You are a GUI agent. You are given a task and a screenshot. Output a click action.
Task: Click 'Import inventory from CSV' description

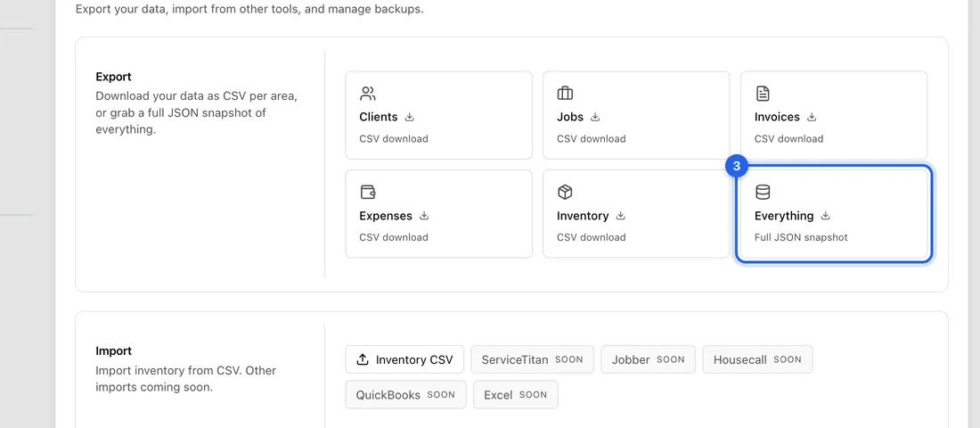(185, 379)
